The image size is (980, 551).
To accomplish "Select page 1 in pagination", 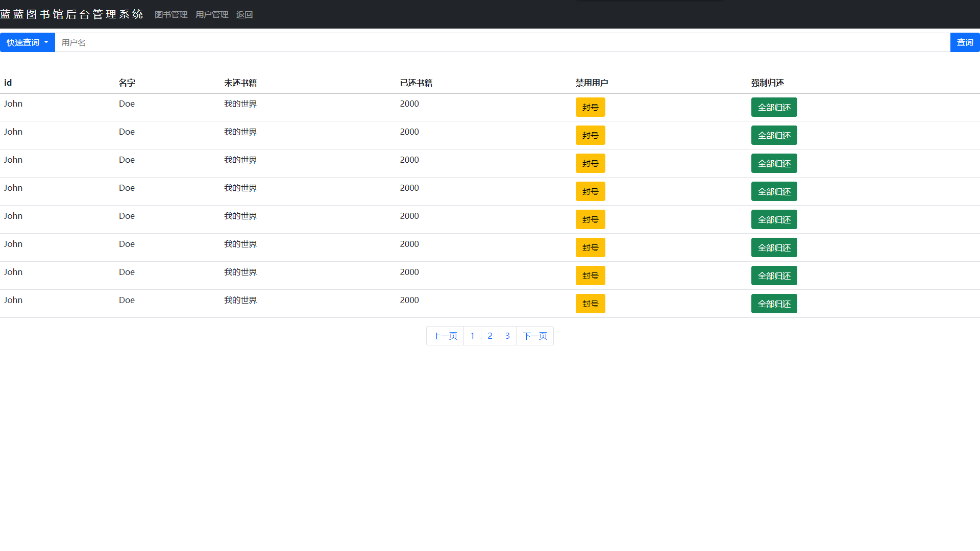I will coord(472,336).
